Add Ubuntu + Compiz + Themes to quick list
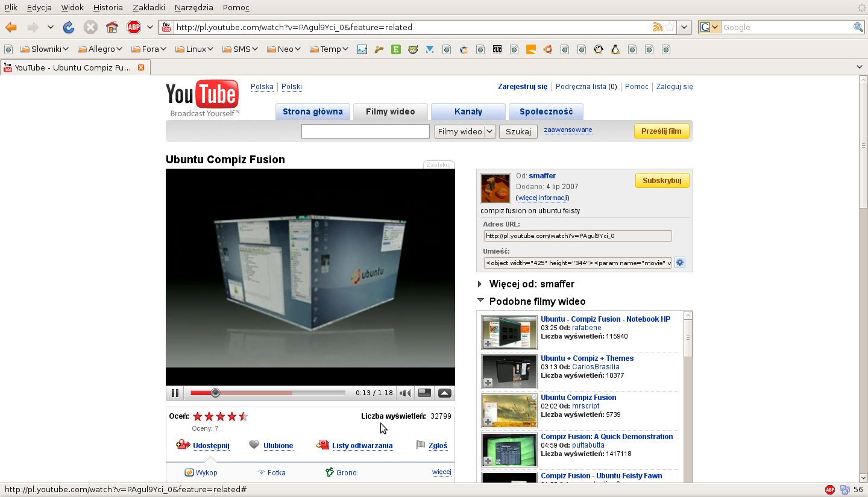 [x=488, y=383]
